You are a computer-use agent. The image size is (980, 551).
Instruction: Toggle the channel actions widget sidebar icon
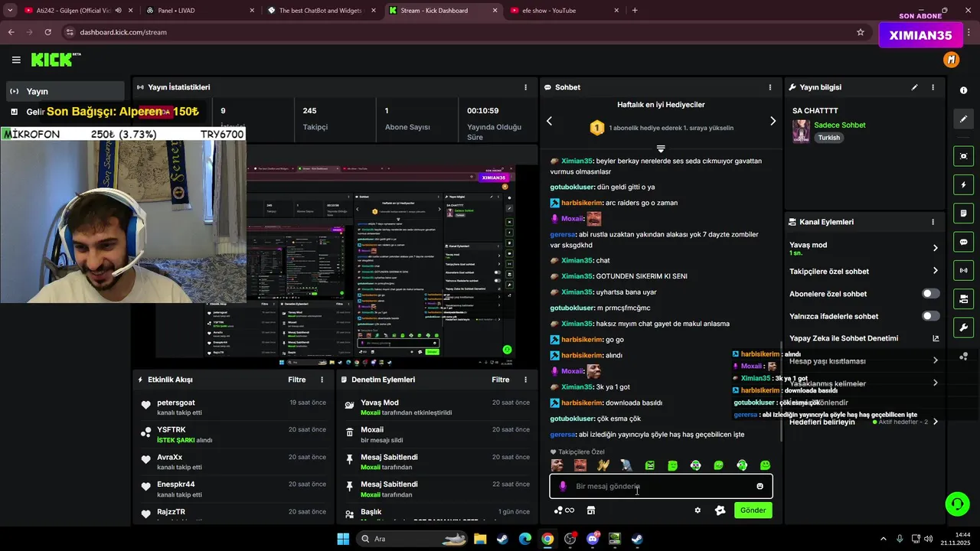[963, 298]
